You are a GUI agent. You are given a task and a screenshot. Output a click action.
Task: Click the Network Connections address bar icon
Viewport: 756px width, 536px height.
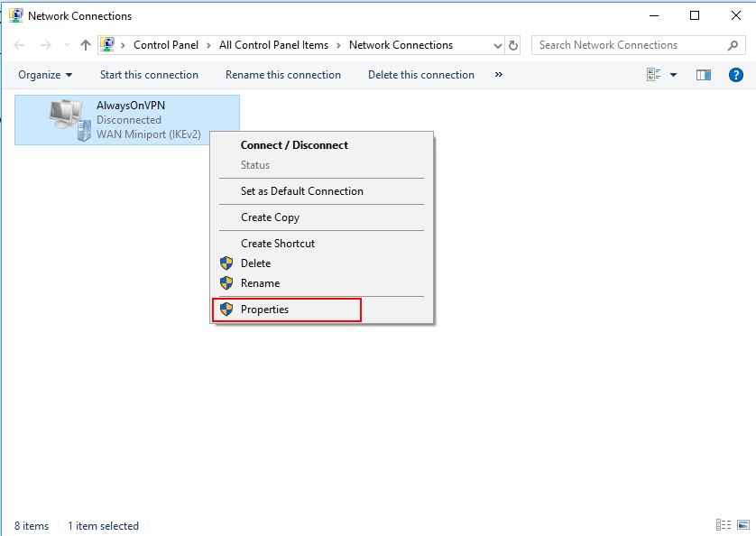(x=107, y=45)
